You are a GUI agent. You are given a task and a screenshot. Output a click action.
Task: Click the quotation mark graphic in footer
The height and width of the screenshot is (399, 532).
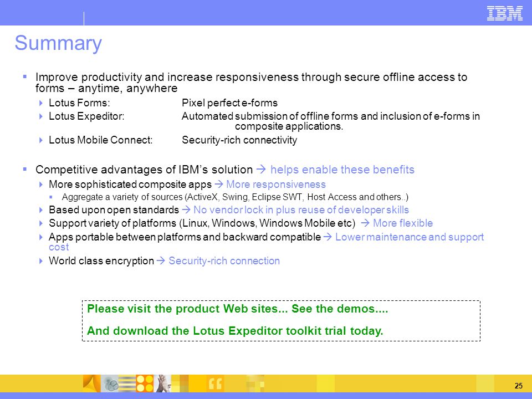[x=215, y=383]
